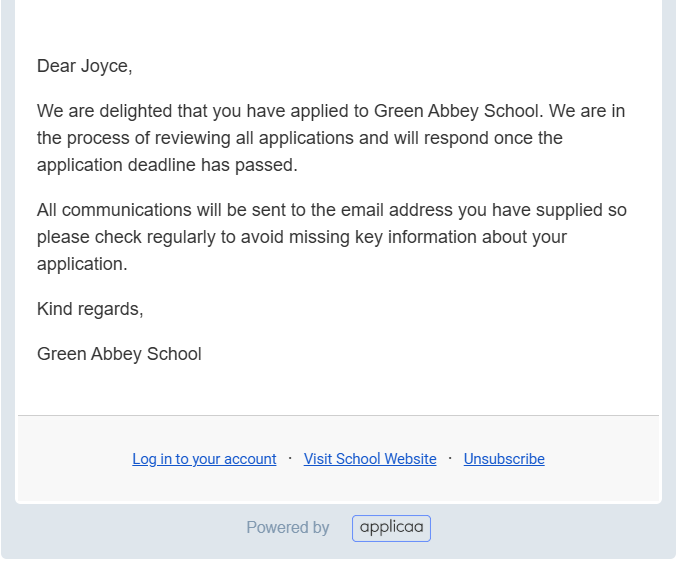Screen dimensions: 678x566
Task: Click the dot separator before Unsubscribe
Action: pyautogui.click(x=450, y=458)
